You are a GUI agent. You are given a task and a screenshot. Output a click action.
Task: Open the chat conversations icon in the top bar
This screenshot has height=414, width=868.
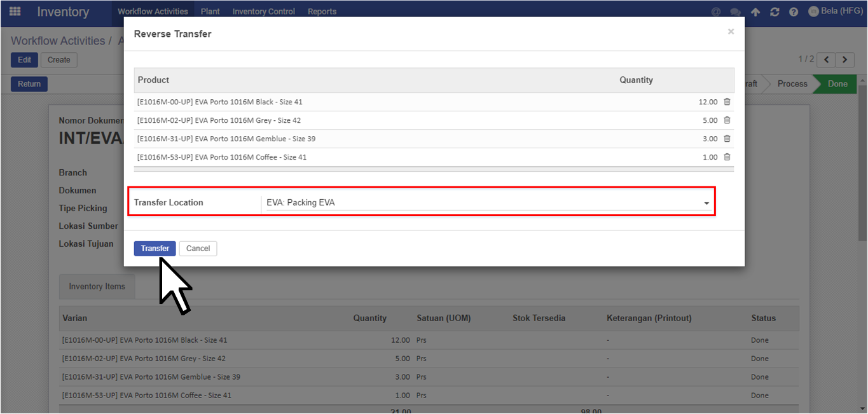pyautogui.click(x=735, y=12)
